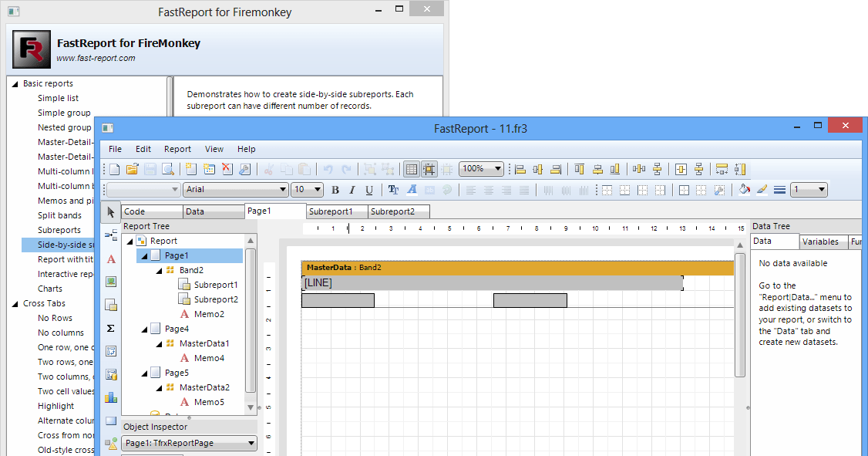
Task: Open the Arial font family dropdown
Action: (x=283, y=189)
